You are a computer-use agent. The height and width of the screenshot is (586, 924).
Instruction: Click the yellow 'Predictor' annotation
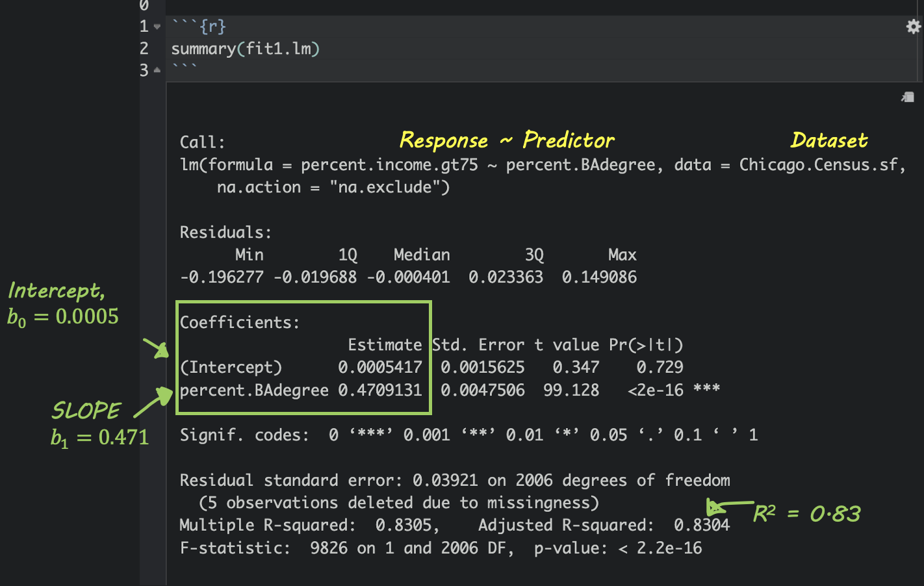click(x=568, y=140)
